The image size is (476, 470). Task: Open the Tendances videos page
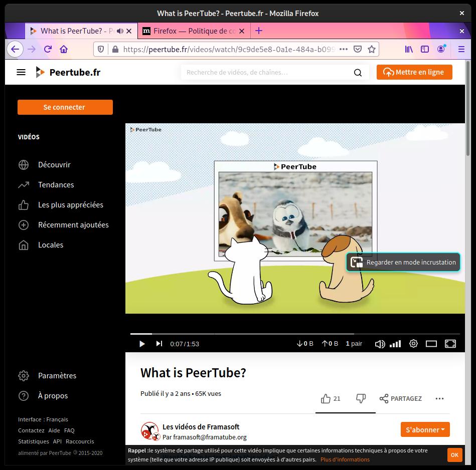[x=46, y=185]
